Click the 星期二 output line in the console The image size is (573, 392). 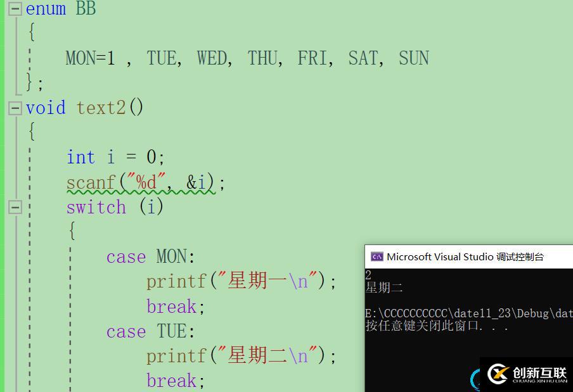pos(384,288)
